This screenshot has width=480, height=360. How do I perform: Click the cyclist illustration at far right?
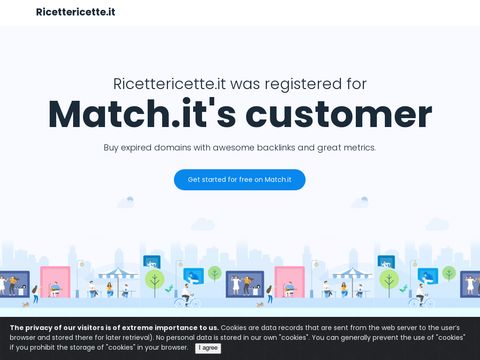[x=421, y=296]
